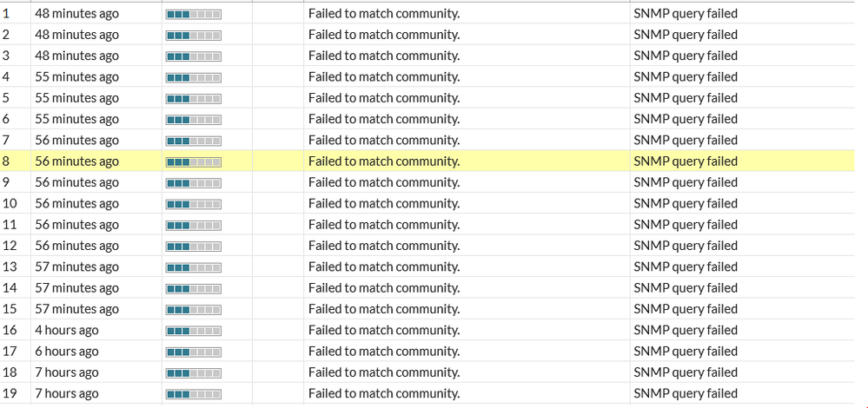The width and height of the screenshot is (868, 408).
Task: Click the "57 minutes ago" timestamp in row 13
Action: [76, 267]
